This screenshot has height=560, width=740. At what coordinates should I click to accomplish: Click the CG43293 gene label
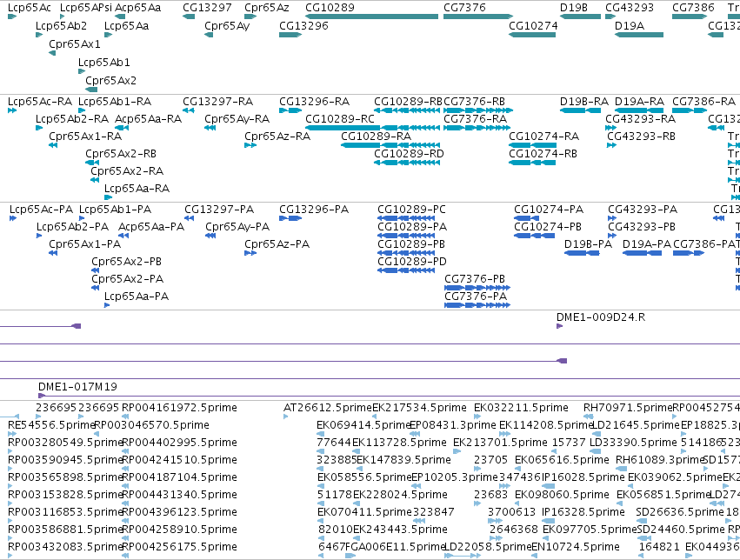pos(629,8)
